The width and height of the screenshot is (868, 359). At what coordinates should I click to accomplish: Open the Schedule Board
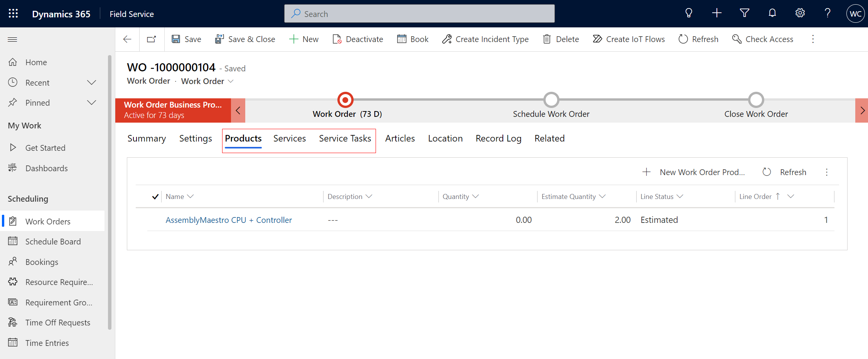coord(53,241)
